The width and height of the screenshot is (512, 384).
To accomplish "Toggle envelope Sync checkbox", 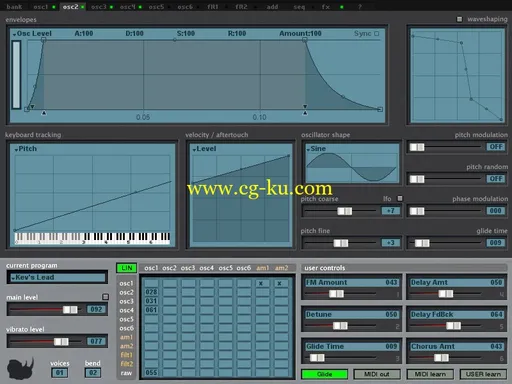I will [x=377, y=33].
